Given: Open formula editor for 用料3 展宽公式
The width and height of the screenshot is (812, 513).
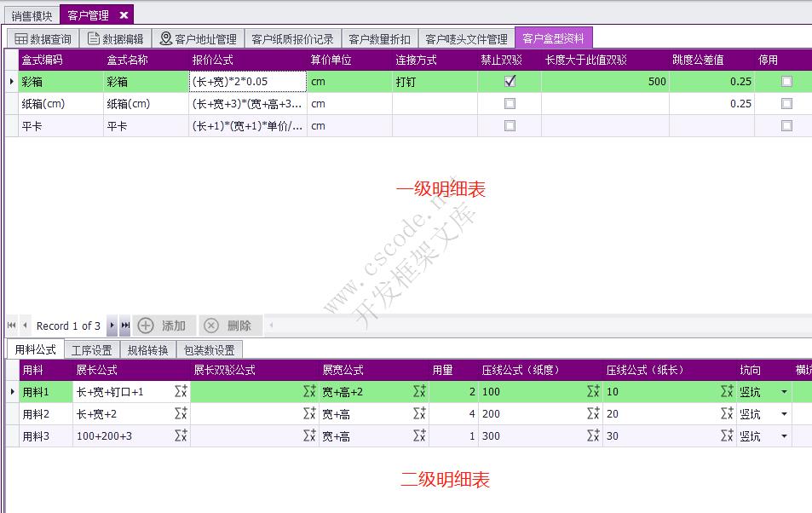Looking at the screenshot, I should click(x=419, y=436).
